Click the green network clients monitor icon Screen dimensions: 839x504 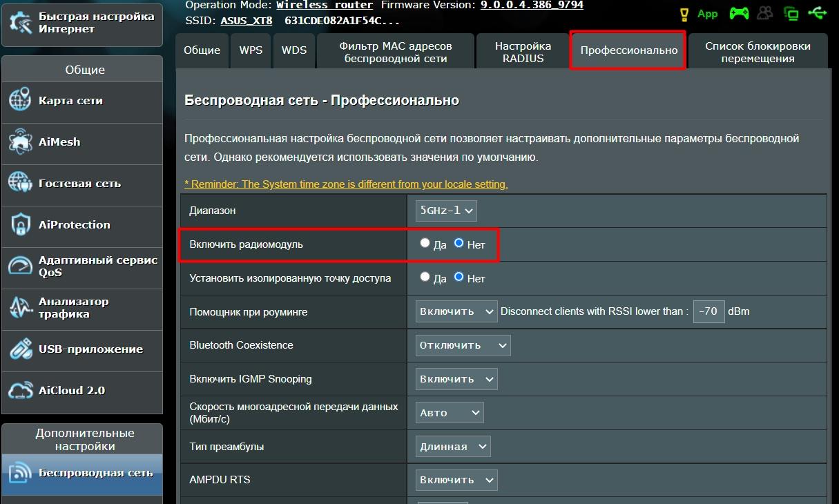[791, 14]
